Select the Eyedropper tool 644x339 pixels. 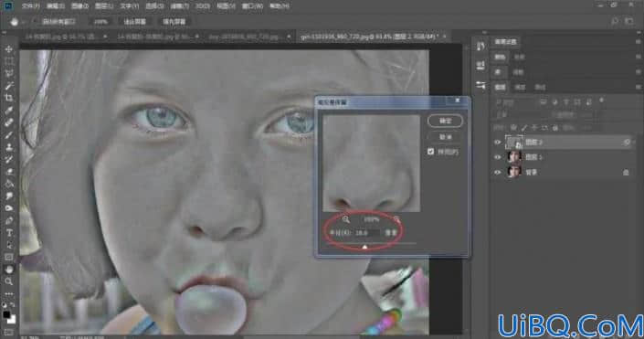click(x=8, y=111)
